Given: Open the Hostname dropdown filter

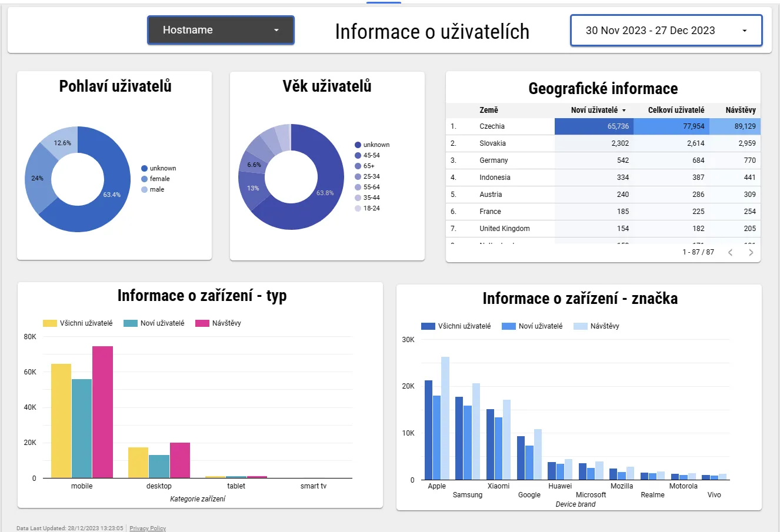Looking at the screenshot, I should point(221,30).
